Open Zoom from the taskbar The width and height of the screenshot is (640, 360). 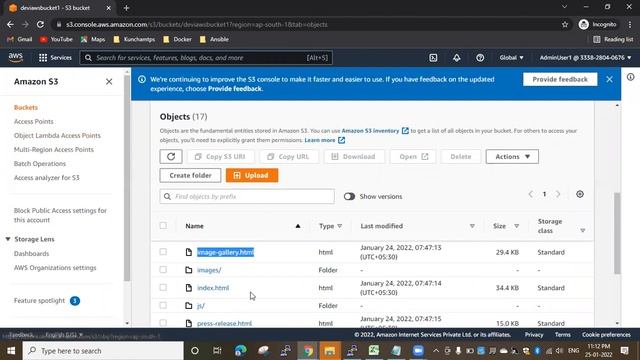tap(418, 351)
